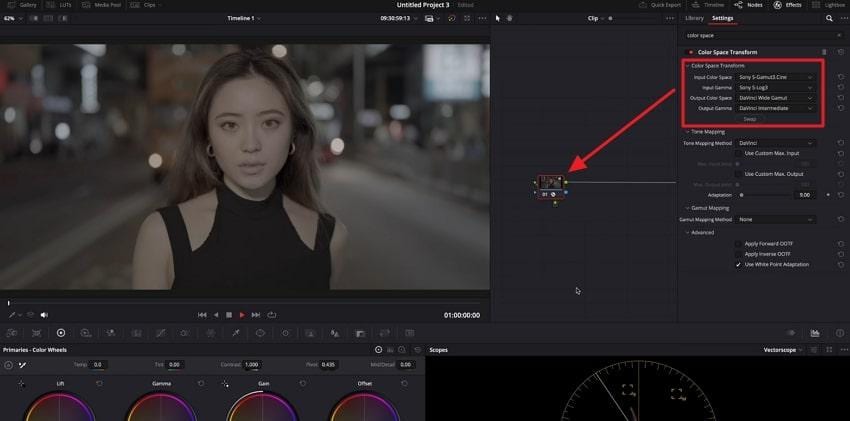850x421 pixels.
Task: Reset the Lift color wheel
Action: 99,384
